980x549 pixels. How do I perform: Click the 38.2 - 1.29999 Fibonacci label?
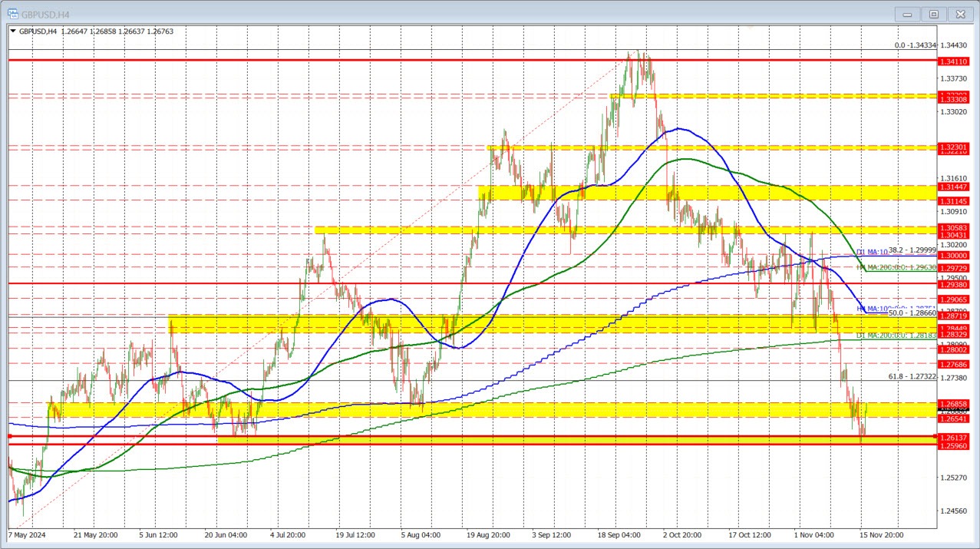tap(912, 250)
